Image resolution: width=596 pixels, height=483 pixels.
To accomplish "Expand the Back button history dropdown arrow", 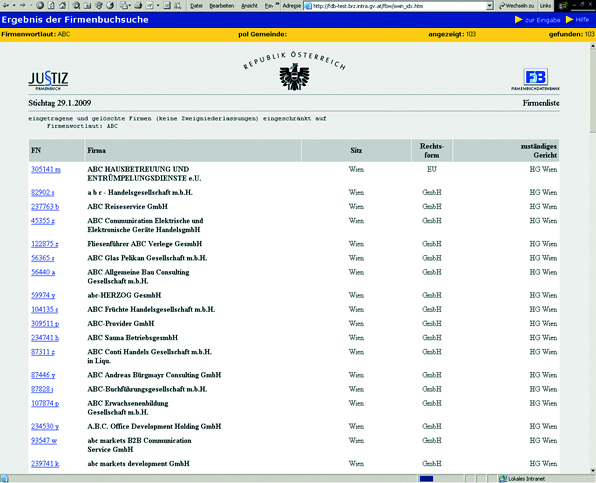I will (x=14, y=5).
